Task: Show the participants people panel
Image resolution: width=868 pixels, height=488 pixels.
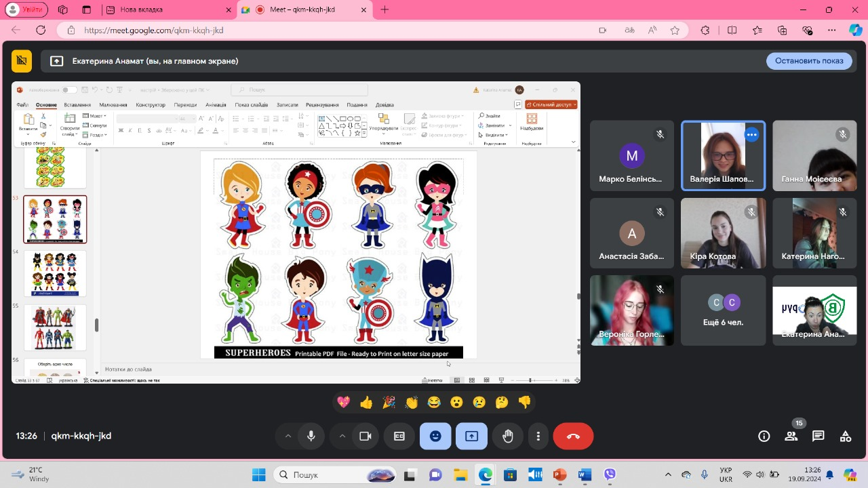Action: click(x=791, y=436)
